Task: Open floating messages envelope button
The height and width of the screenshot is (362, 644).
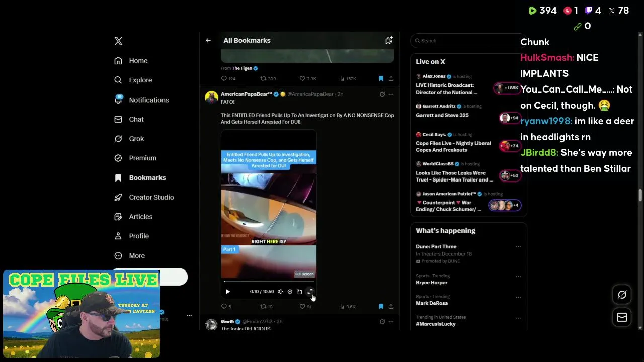Action: tap(622, 317)
